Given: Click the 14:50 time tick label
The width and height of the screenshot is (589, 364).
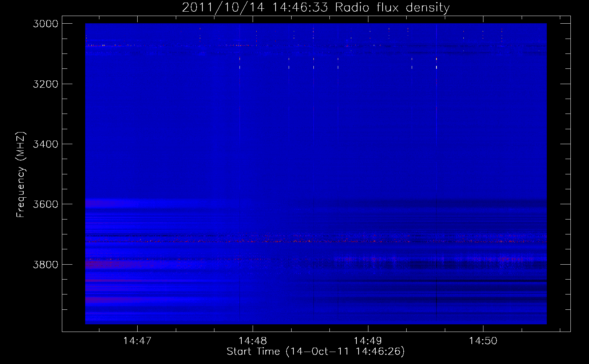Looking at the screenshot, I should 483,341.
